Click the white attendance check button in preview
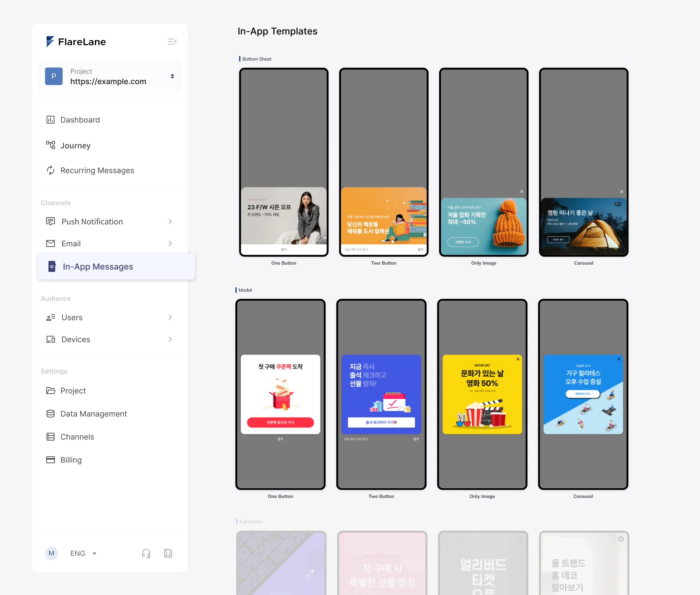 tap(382, 422)
